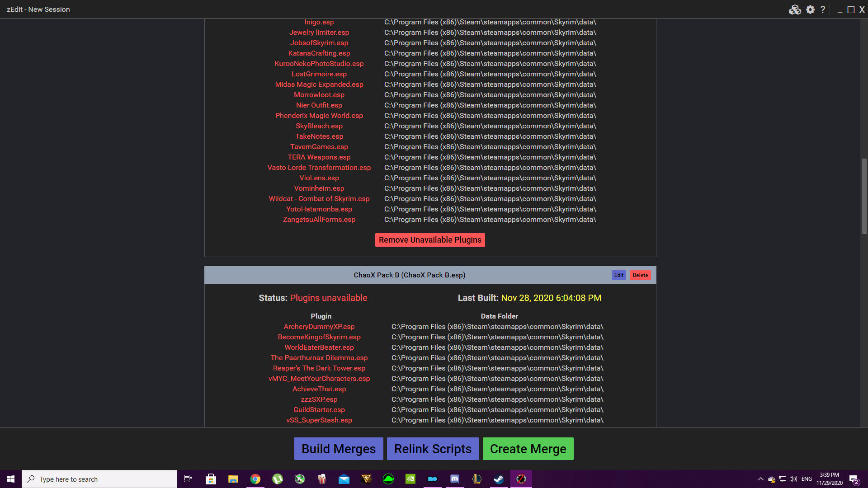
Task: Select Wildcat - Combat of Skyrim.esp
Action: [319, 199]
